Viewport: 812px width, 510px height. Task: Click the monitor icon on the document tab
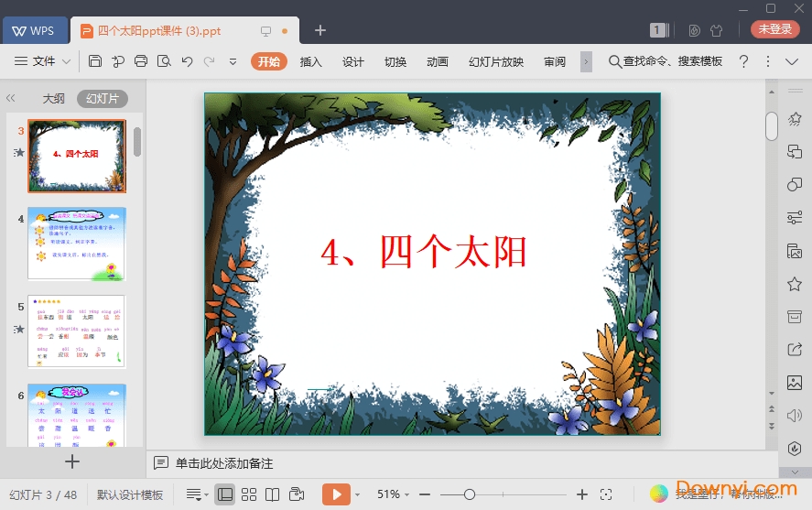tap(265, 31)
